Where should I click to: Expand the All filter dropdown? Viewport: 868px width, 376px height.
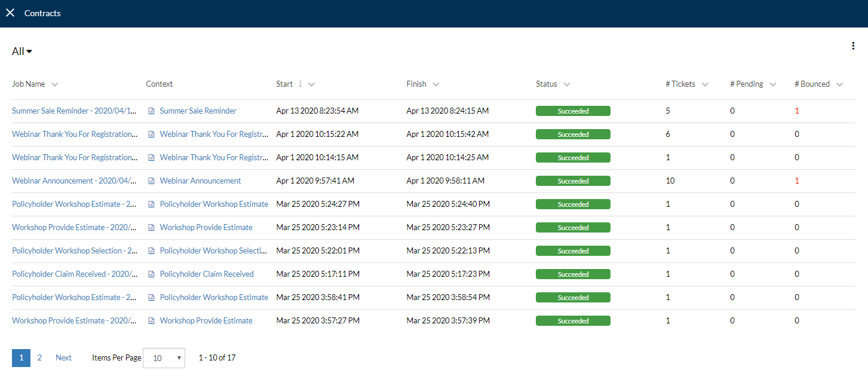click(22, 51)
